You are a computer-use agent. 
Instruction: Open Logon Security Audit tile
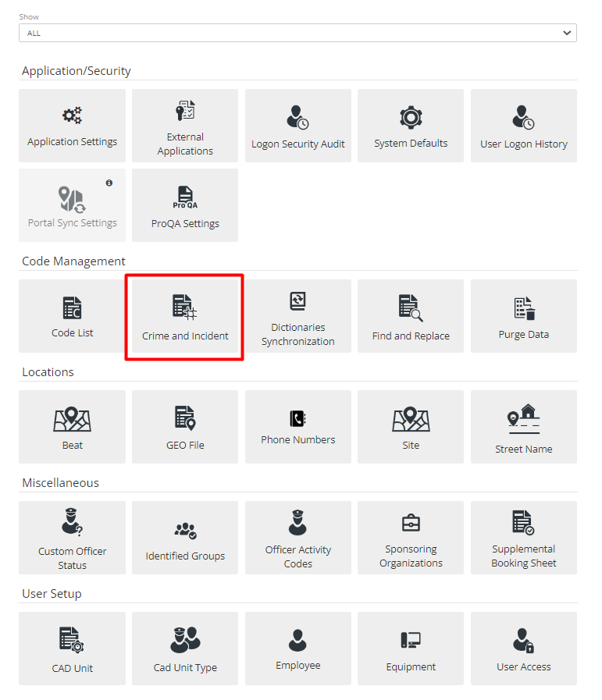pos(297,126)
